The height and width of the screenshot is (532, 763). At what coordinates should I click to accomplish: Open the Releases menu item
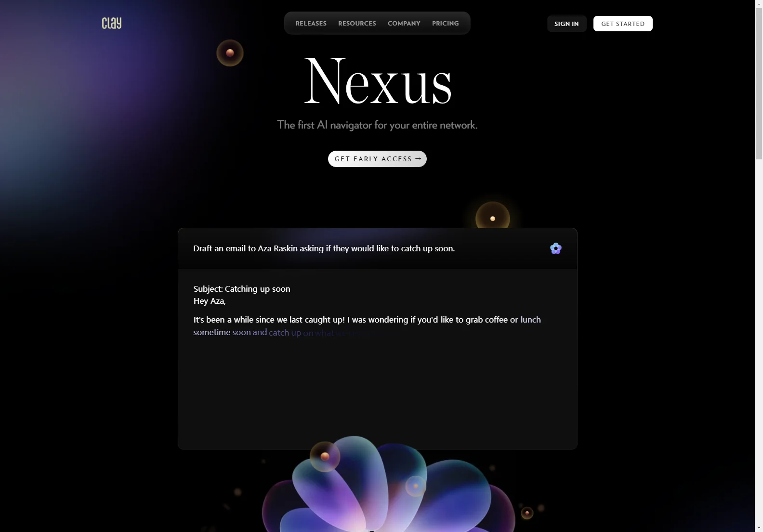pyautogui.click(x=311, y=23)
